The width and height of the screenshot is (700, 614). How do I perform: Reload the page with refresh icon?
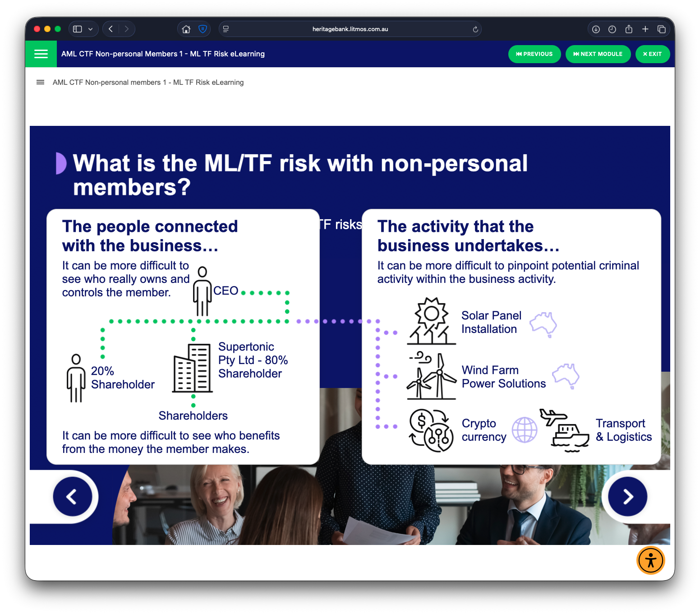[x=475, y=29]
